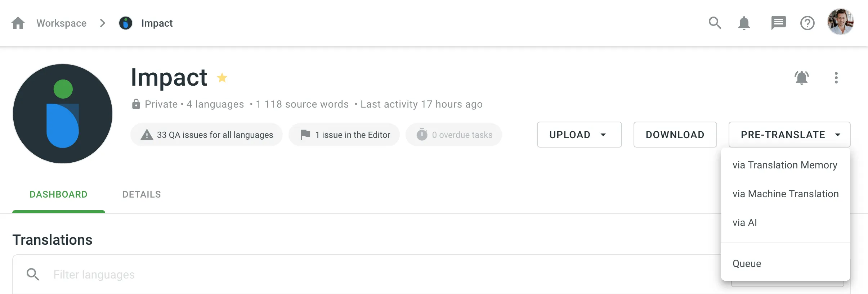Open the user profile avatar
The height and width of the screenshot is (294, 868).
(840, 22)
